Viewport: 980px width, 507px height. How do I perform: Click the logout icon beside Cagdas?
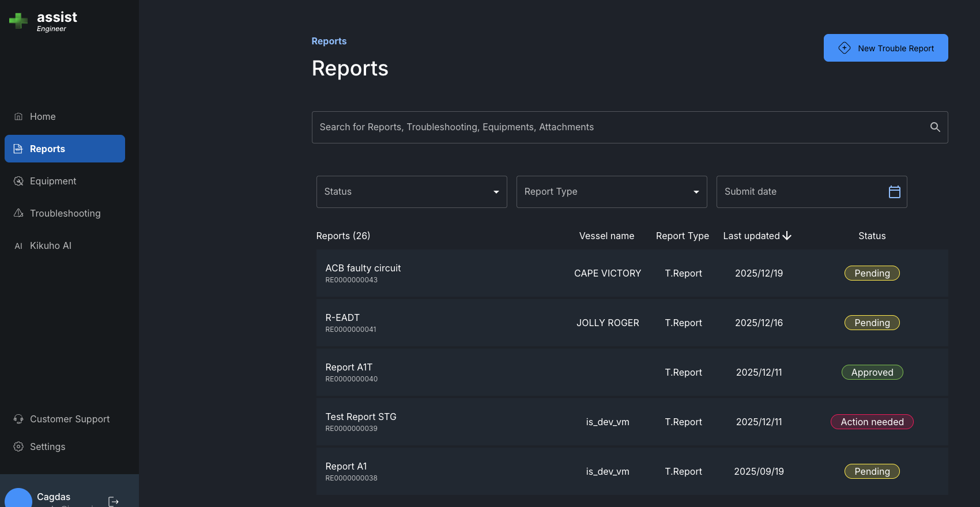(x=114, y=501)
